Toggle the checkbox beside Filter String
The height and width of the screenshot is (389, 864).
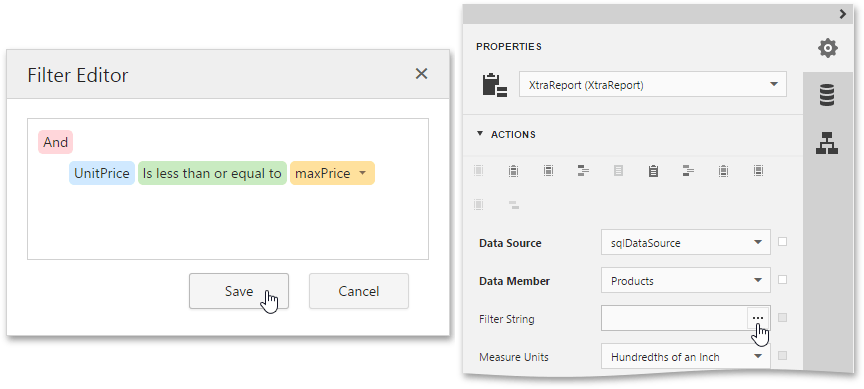[782, 318]
